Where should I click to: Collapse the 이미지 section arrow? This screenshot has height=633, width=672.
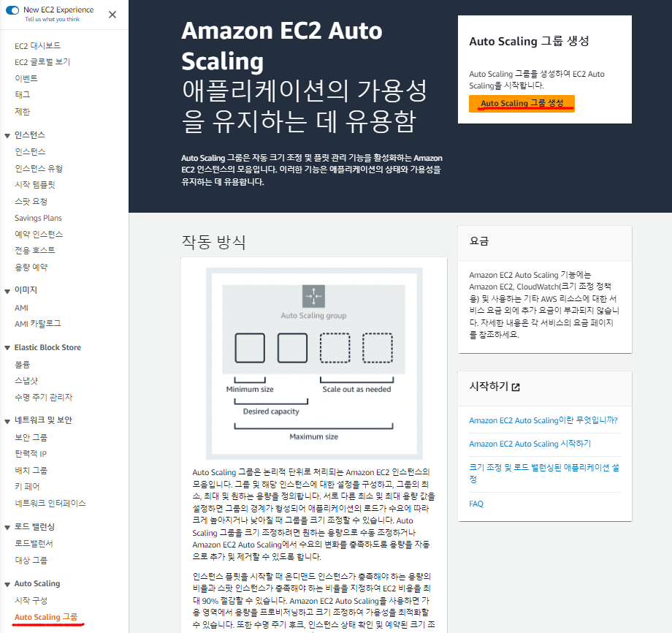[x=7, y=291]
